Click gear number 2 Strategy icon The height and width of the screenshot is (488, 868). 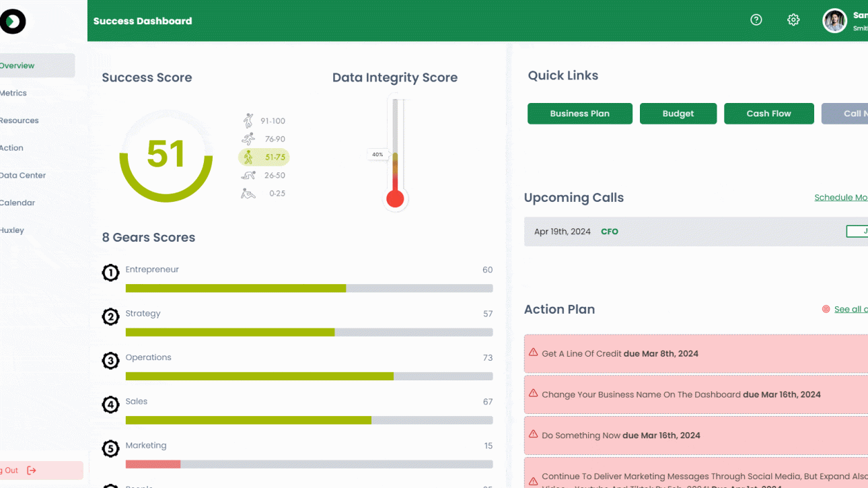[x=110, y=317]
